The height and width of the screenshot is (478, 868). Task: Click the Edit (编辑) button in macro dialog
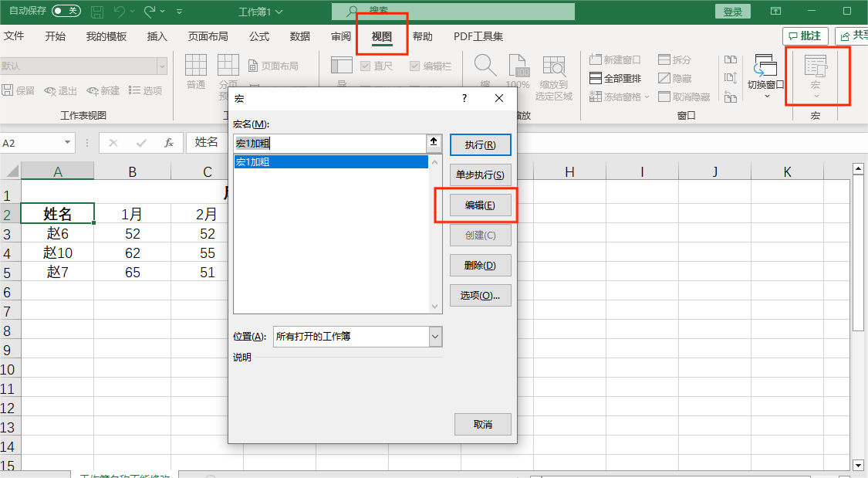click(480, 205)
